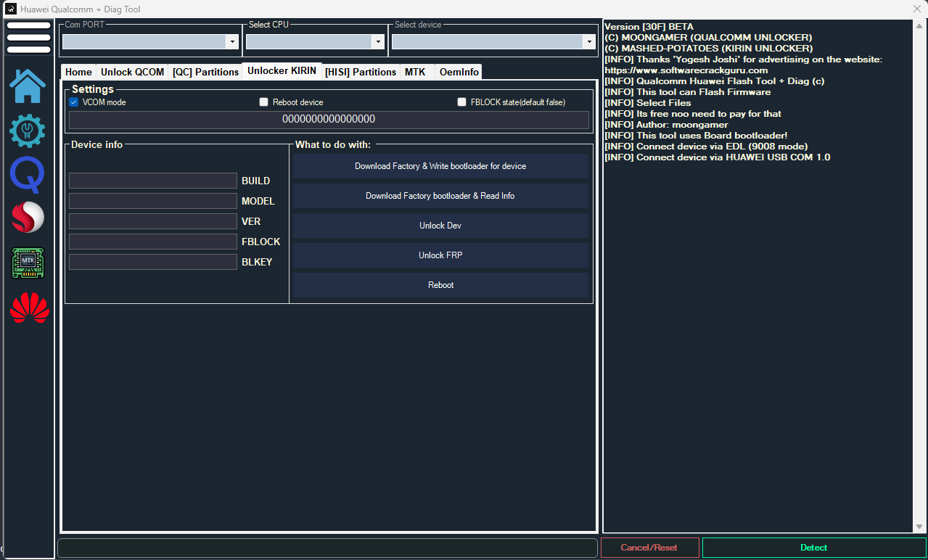The width and height of the screenshot is (928, 560).
Task: Select the Unlocker KIRIN tab
Action: (x=282, y=70)
